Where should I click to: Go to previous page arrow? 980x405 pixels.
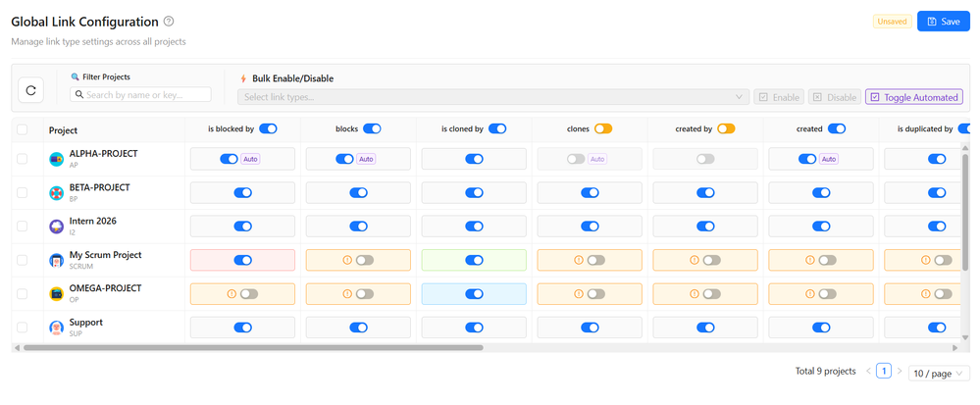click(x=868, y=372)
